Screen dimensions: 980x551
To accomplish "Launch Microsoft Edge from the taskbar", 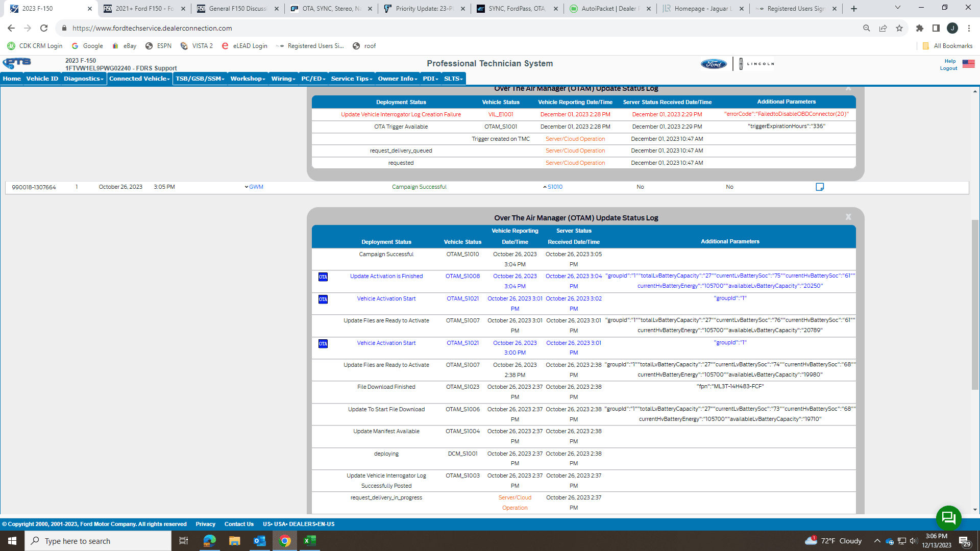I will [209, 541].
